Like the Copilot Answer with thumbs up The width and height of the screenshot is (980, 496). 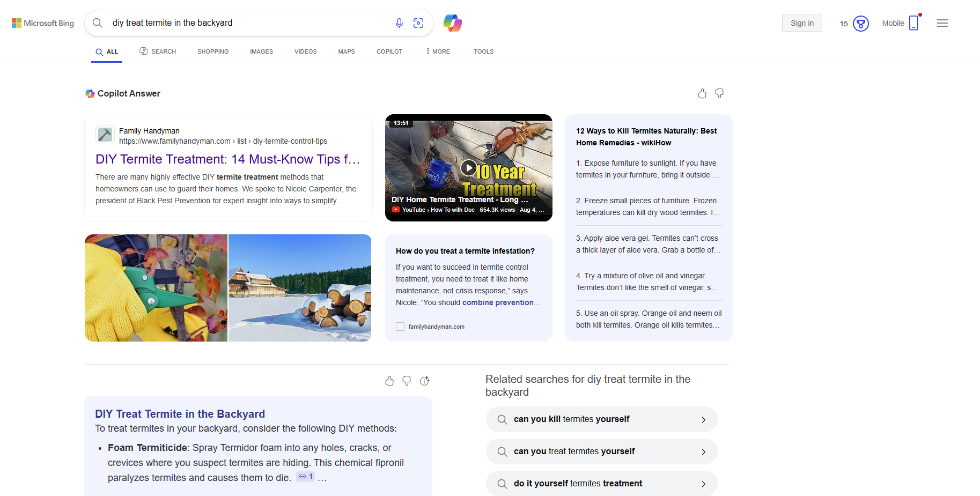tap(702, 93)
